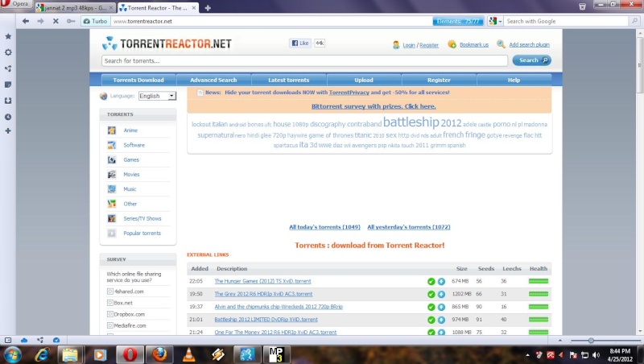Open the site Help tab
The height and width of the screenshot is (364, 644).
pyautogui.click(x=514, y=80)
